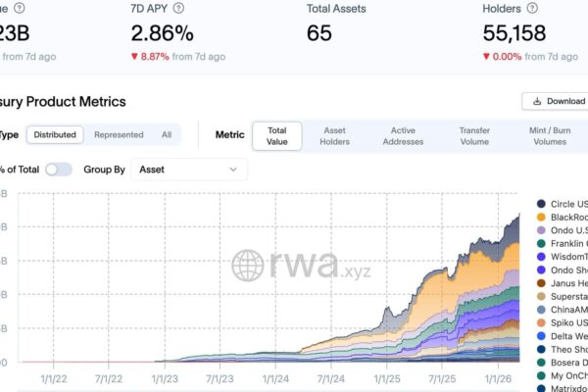Image resolution: width=588 pixels, height=392 pixels.
Task: Click the BlackRock yellow legend marker
Action: 541,217
